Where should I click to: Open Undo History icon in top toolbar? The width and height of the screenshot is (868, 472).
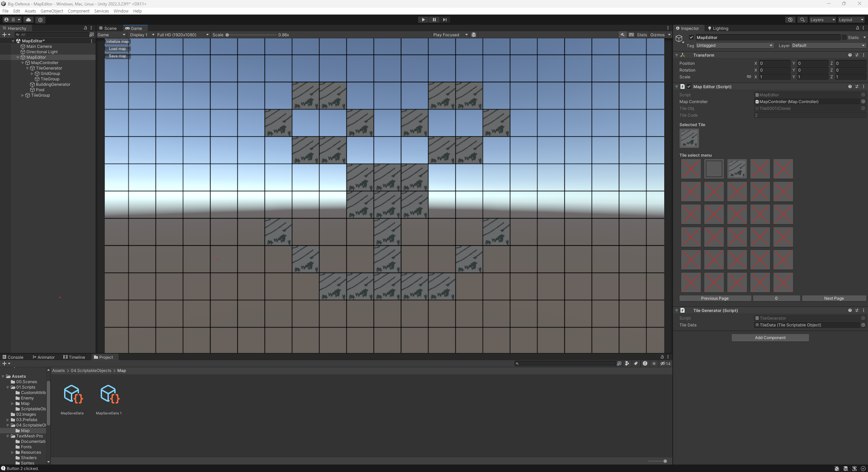[x=790, y=20]
